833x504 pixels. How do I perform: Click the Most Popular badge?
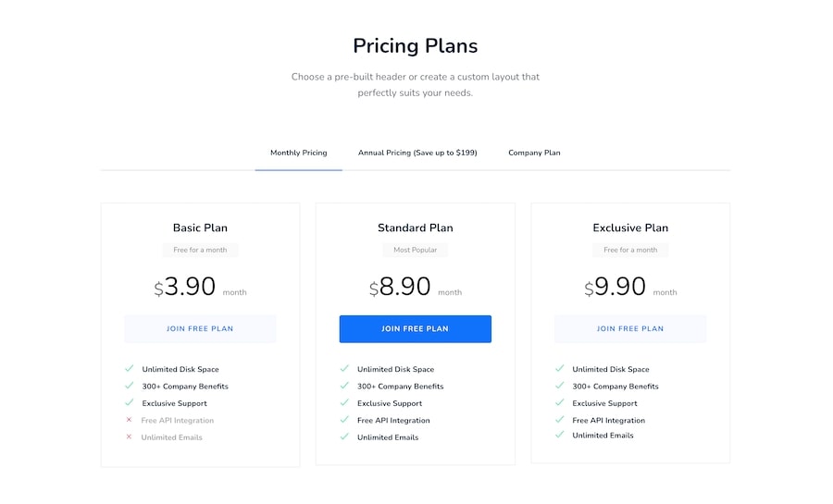pos(415,250)
